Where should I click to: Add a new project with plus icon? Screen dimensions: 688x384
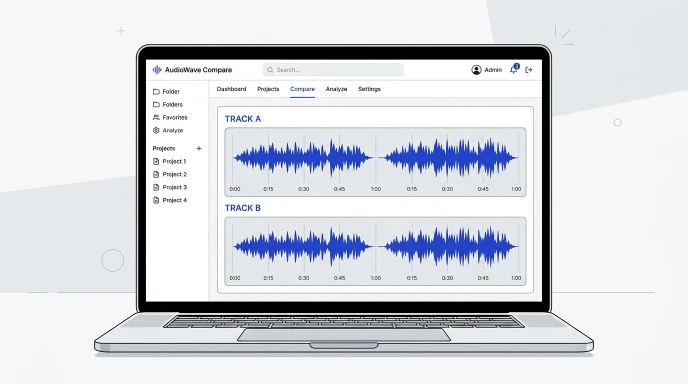coord(199,148)
